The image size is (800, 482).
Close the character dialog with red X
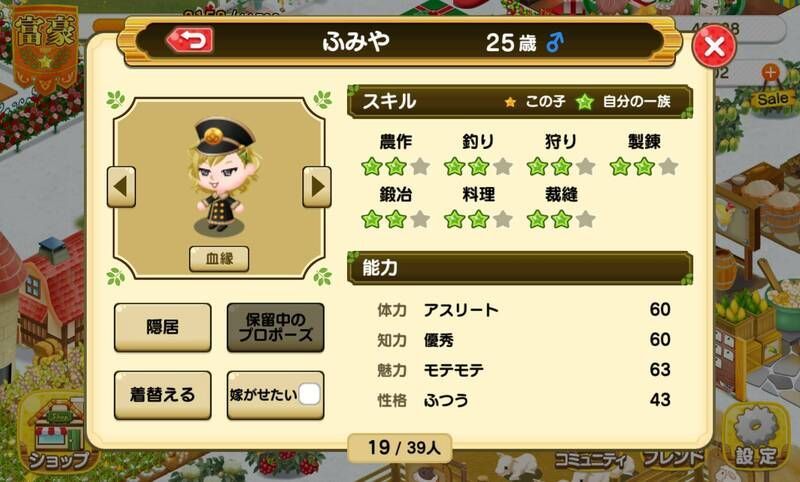714,46
